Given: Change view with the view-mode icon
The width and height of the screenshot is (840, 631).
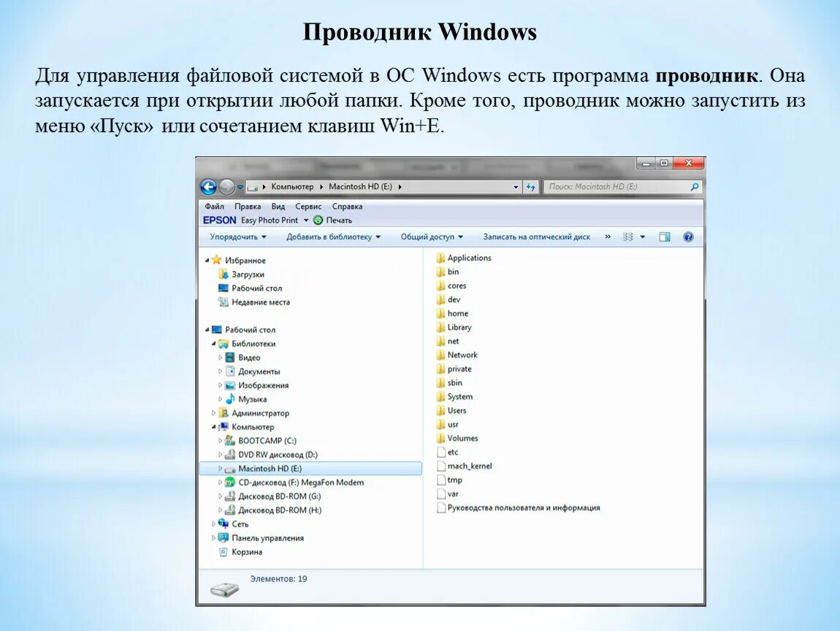Looking at the screenshot, I should 628,237.
